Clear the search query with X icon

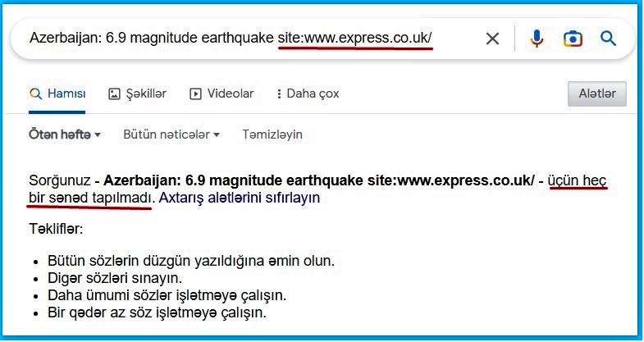[492, 39]
